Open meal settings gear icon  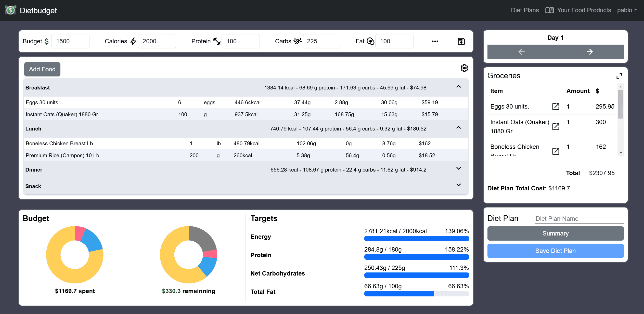pyautogui.click(x=464, y=68)
